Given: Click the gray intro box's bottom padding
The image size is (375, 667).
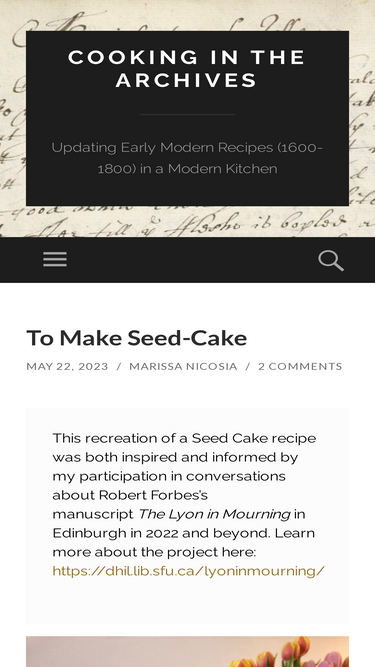Looking at the screenshot, I should [188, 602].
